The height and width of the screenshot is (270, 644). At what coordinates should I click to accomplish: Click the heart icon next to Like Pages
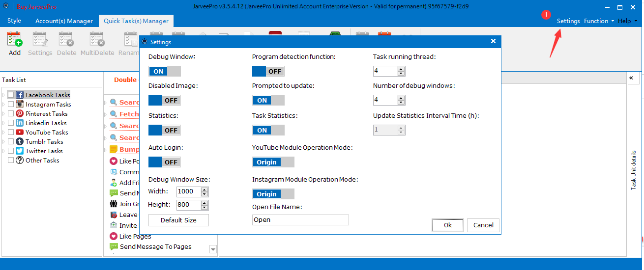coord(114,236)
